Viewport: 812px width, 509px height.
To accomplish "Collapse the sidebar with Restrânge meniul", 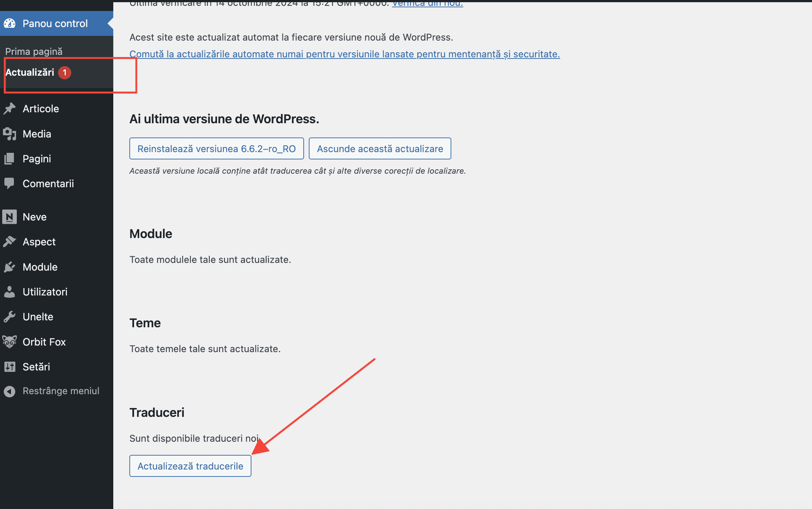I will point(52,391).
